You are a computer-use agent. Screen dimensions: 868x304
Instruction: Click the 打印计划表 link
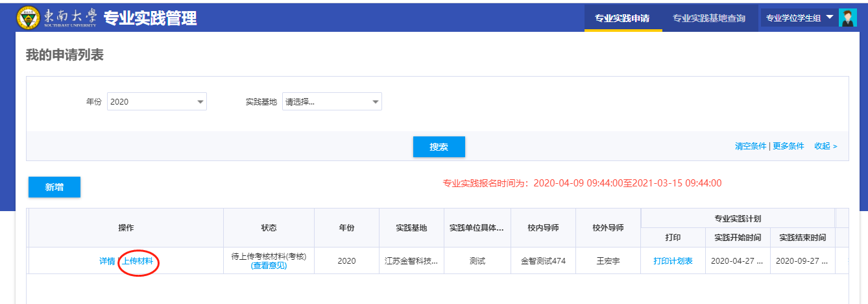(673, 261)
